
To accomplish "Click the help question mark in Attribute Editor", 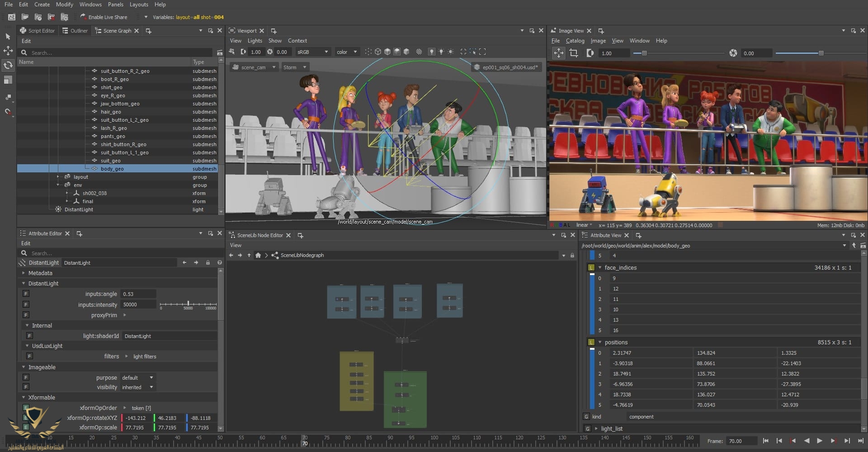I will [220, 263].
